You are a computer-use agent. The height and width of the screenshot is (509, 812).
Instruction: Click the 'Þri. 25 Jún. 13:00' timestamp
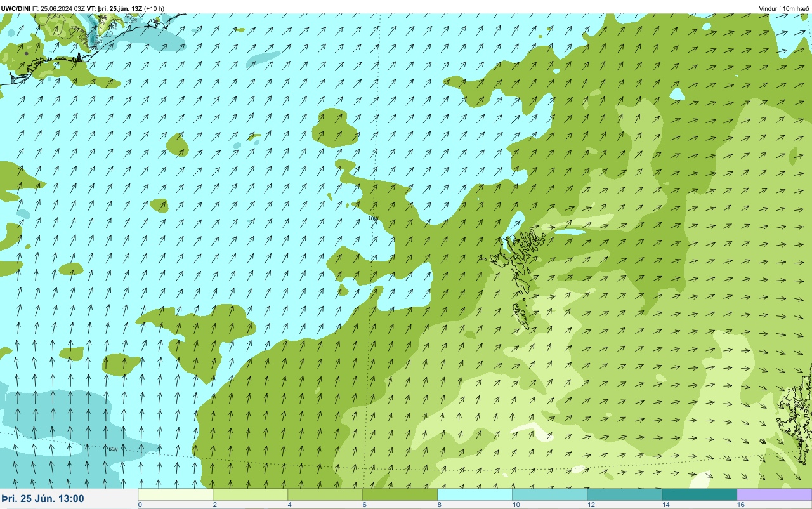point(43,499)
